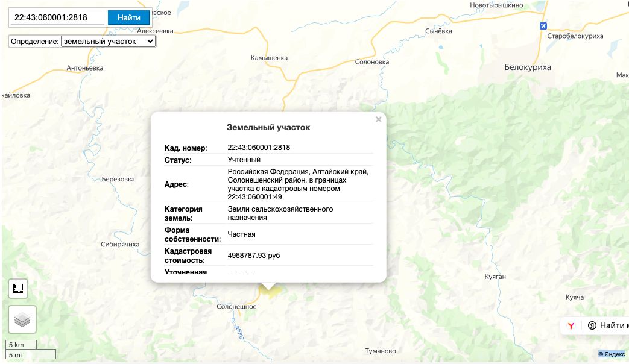This screenshot has height=364, width=629.
Task: Click the Солонешное village label
Action: [x=236, y=306]
